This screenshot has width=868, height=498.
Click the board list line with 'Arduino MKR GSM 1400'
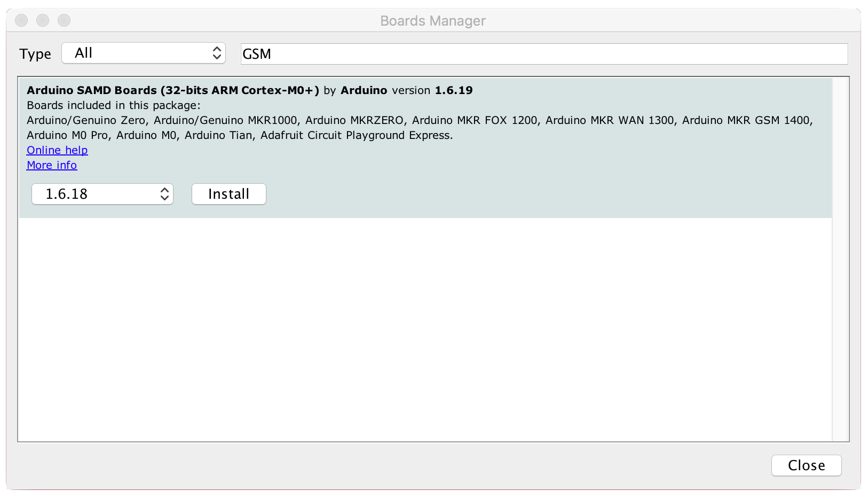point(420,120)
